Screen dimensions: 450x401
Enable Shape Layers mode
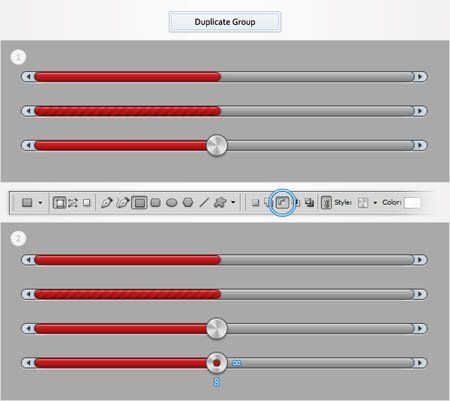click(60, 203)
